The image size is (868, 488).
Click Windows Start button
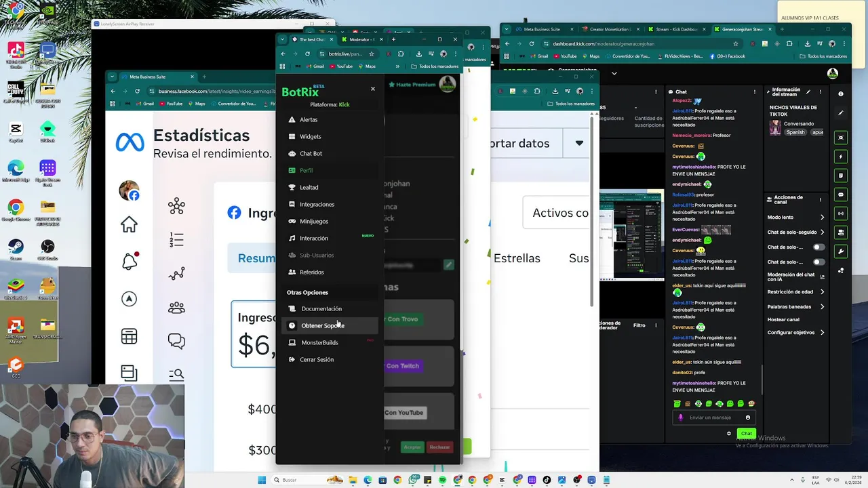point(262,480)
